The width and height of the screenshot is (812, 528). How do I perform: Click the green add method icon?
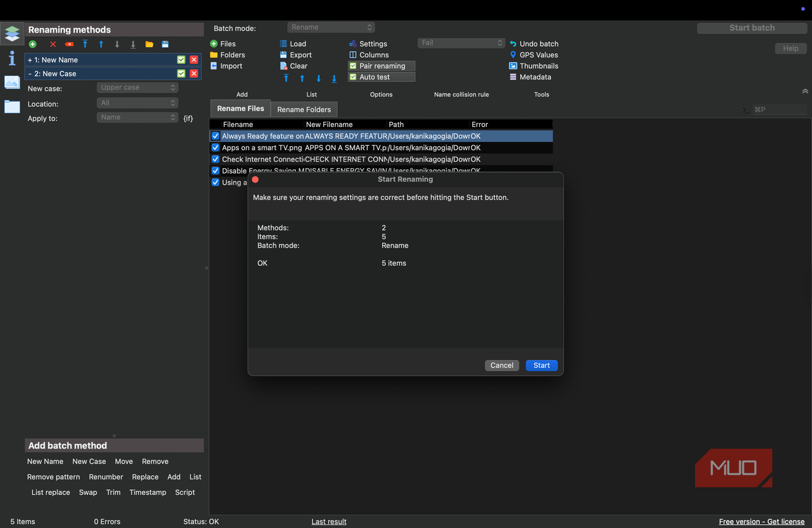click(33, 44)
